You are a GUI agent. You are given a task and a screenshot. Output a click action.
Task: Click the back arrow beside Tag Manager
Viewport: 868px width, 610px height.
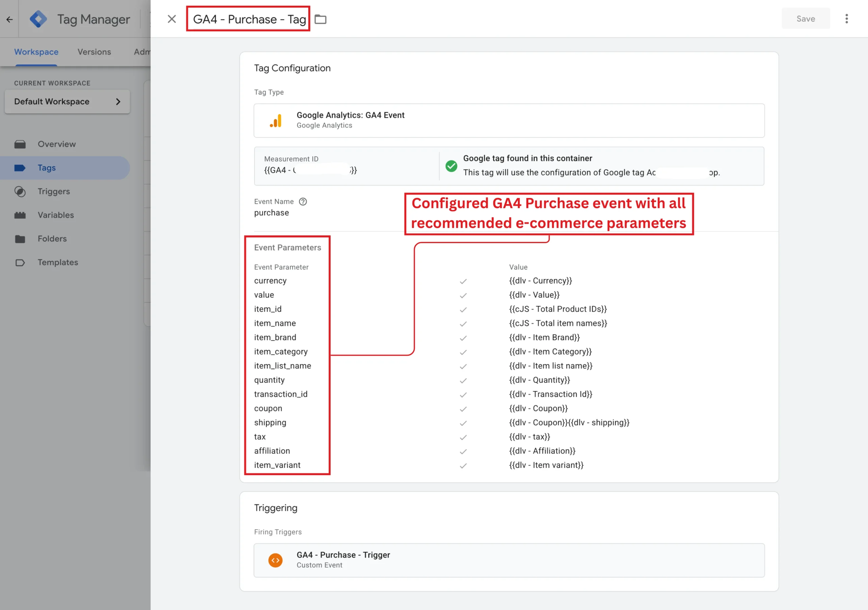click(9, 19)
